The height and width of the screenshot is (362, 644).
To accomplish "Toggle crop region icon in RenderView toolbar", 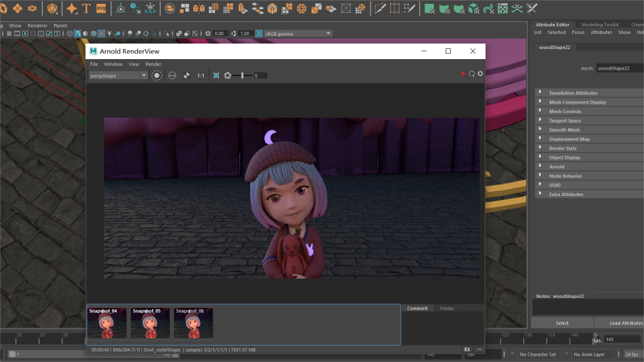I will pos(216,75).
